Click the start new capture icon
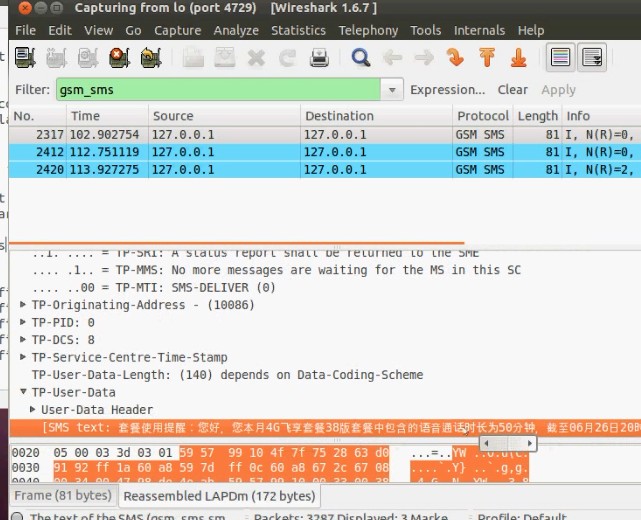 pos(88,57)
